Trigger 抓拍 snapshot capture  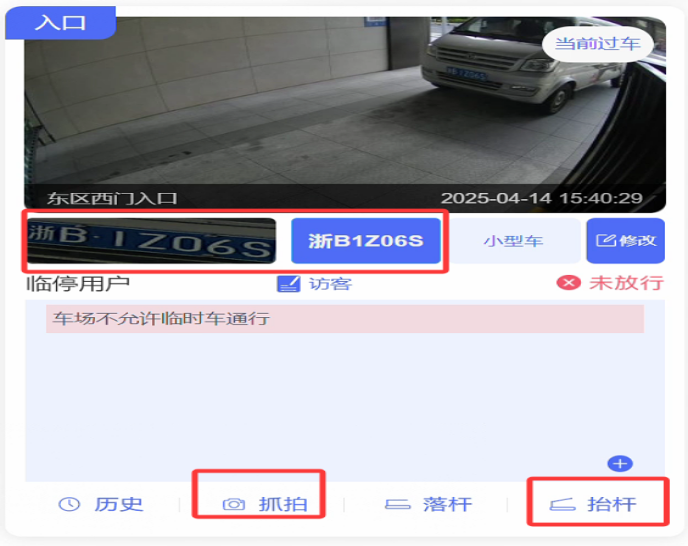(265, 504)
